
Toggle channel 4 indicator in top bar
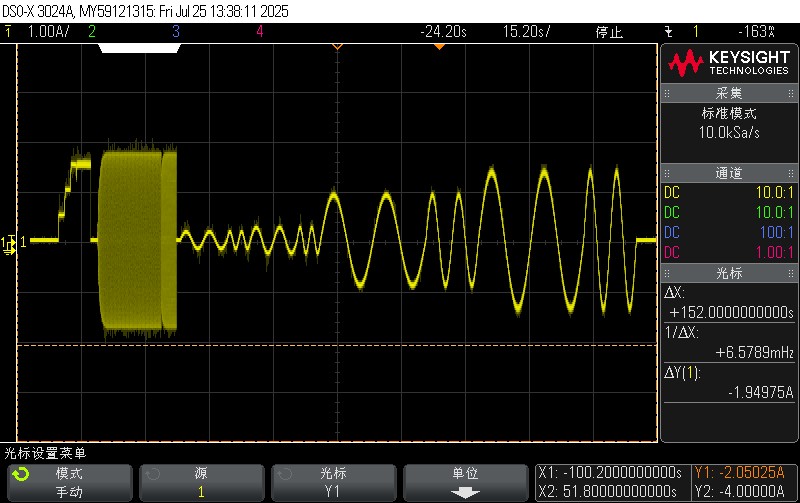259,32
